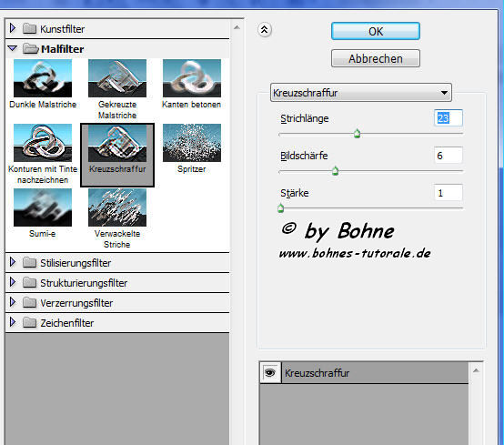Click the Kreuzschraffur filter thumbnail
Viewport: 504px width, 445px height.
coord(117,143)
